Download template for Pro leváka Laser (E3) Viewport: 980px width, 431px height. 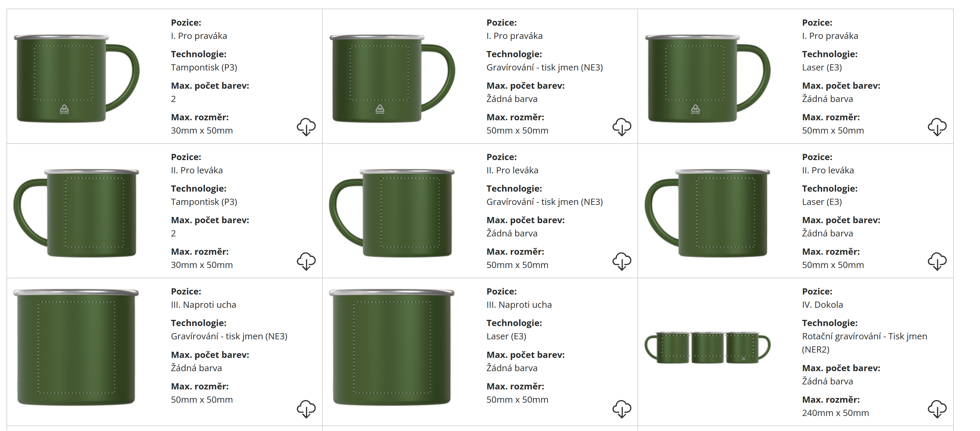click(x=937, y=261)
